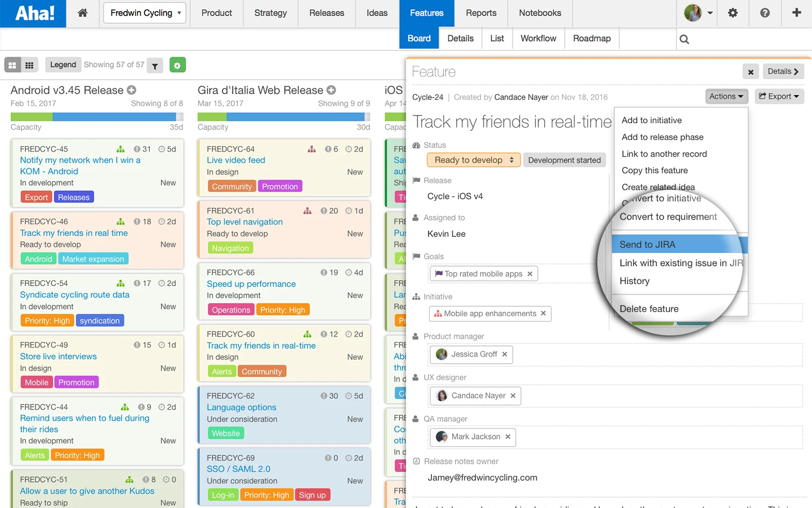Remove Mark Jackson as QA manager

pos(507,436)
